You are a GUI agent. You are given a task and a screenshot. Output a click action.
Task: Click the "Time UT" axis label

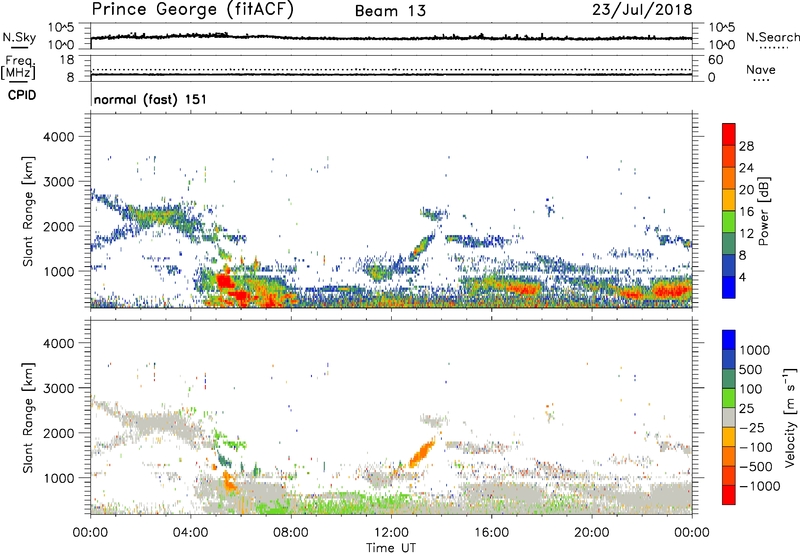pos(391,548)
